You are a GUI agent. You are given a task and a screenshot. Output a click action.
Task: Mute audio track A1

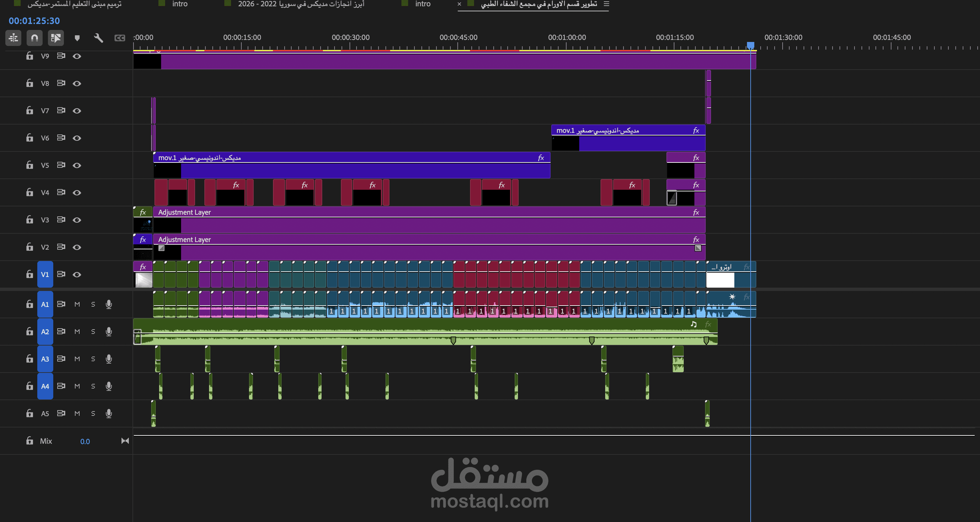click(x=77, y=304)
